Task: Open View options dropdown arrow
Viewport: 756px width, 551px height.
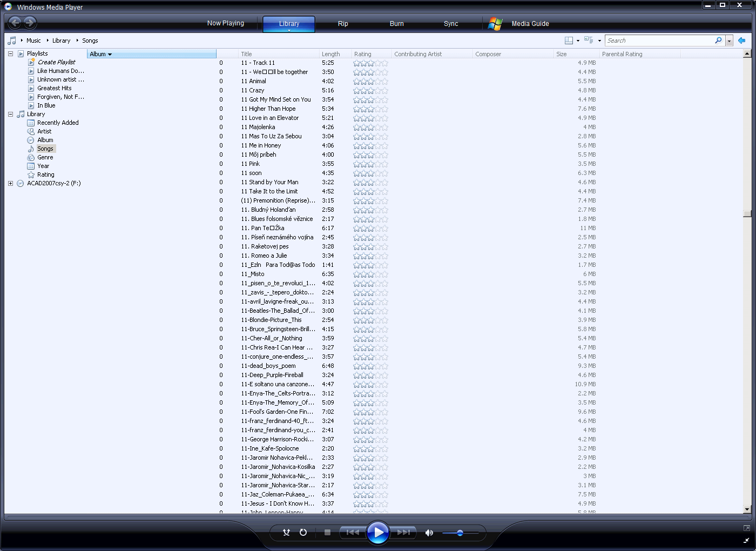Action: (599, 41)
